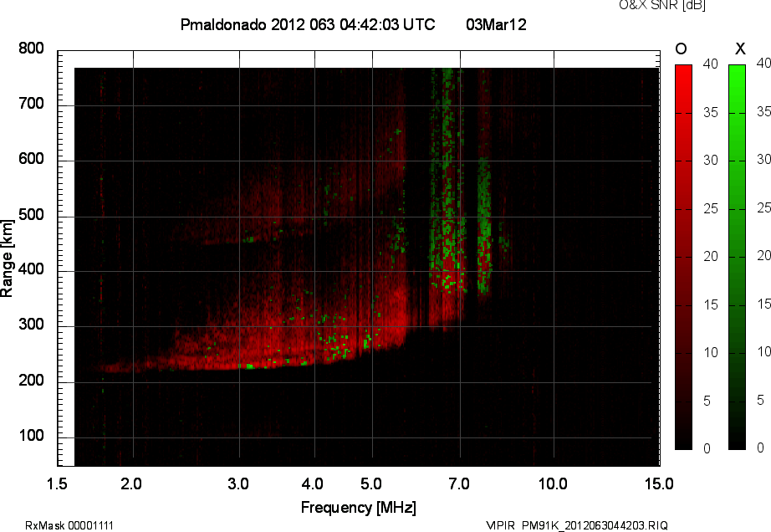Click the frequency tick label '1.5'
Screen dimensions: 771x532
[57, 483]
